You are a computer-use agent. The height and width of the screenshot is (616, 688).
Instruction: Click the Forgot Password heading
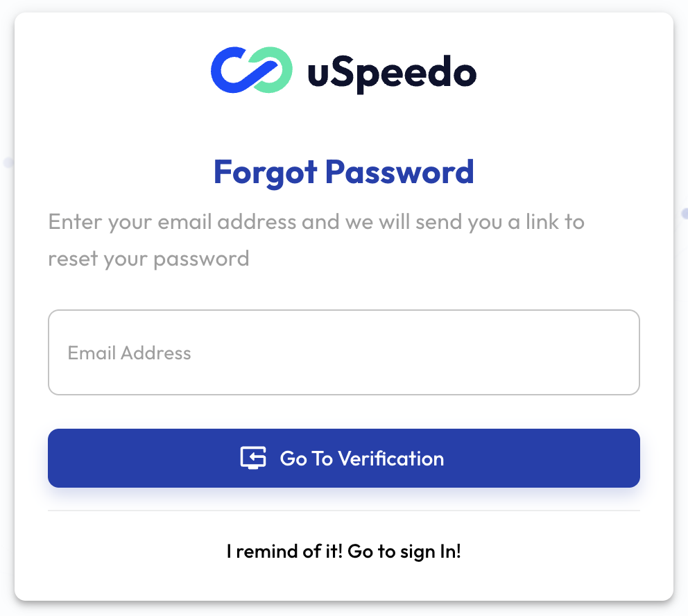click(344, 172)
